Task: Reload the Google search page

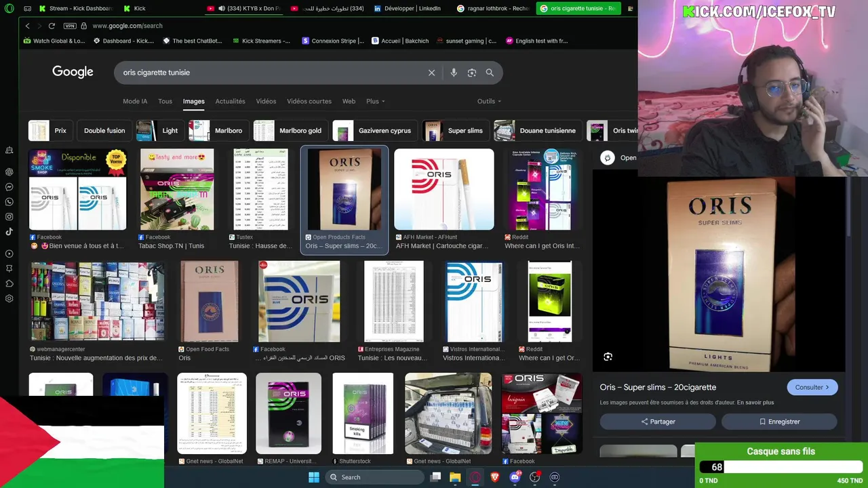Action: (52, 26)
